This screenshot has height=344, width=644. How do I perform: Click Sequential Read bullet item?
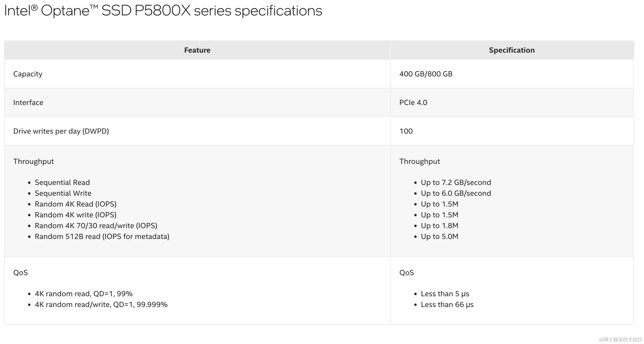coord(62,183)
